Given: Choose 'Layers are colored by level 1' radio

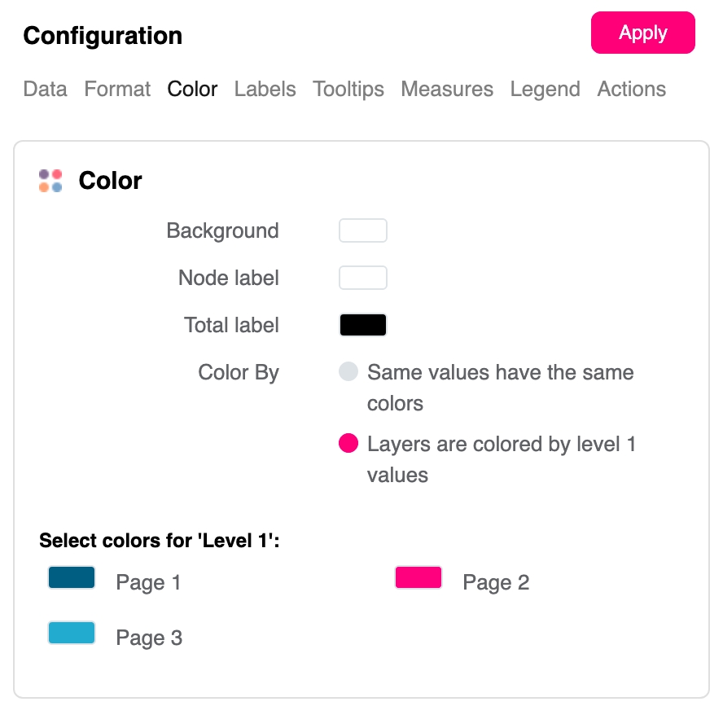Looking at the screenshot, I should click(348, 445).
